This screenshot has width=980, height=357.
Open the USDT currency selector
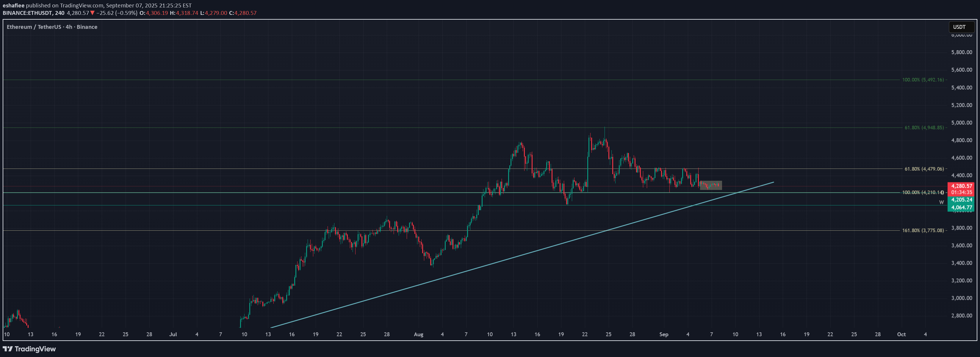tap(961, 27)
